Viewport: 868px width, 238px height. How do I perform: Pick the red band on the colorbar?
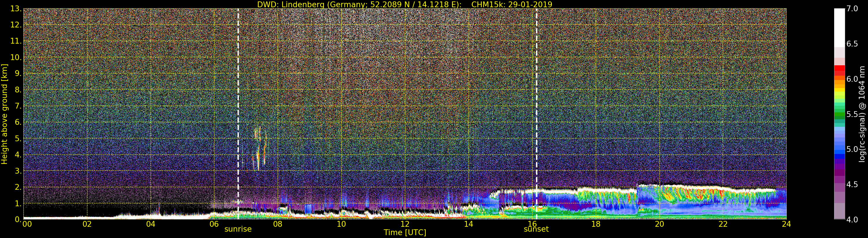tap(839, 70)
